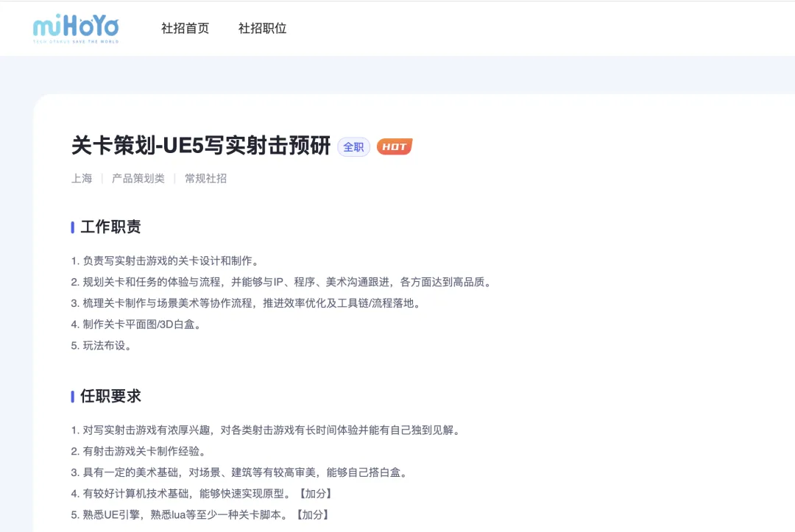Select the job title 关卡策划-UE5写实射击预研
Screen dimensions: 795x532
point(201,146)
